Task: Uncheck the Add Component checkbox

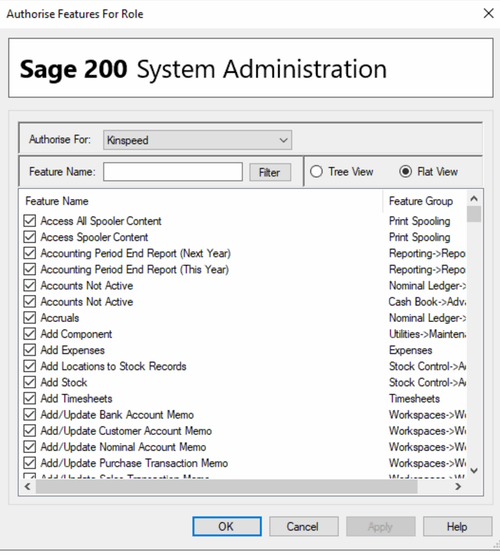Action: 30,334
